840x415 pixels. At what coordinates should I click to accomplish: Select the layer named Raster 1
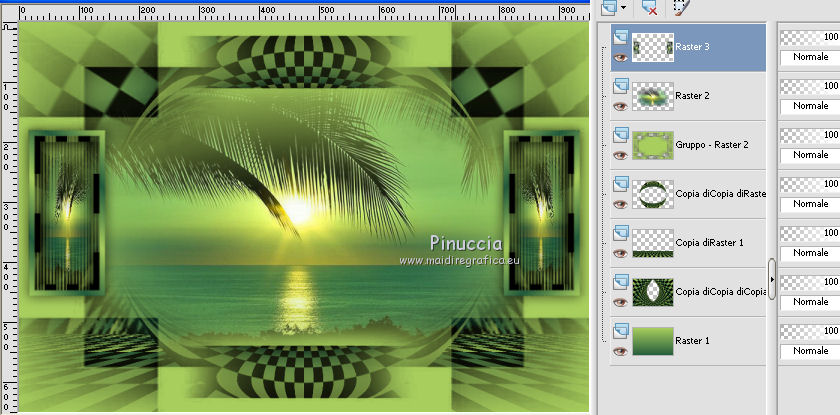pyautogui.click(x=692, y=341)
